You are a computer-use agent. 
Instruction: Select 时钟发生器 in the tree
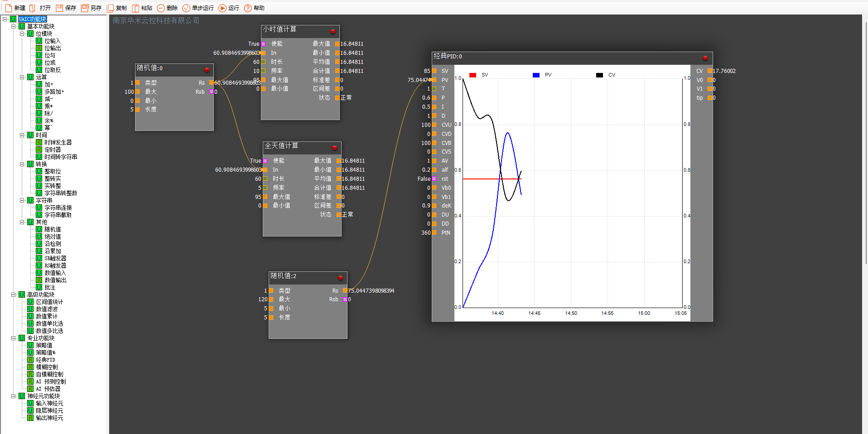pos(58,142)
